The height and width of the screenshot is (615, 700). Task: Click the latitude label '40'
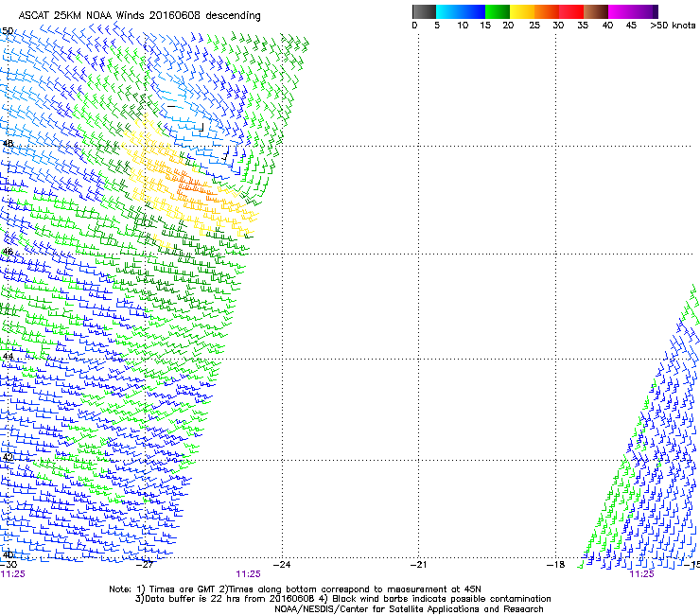click(8, 554)
